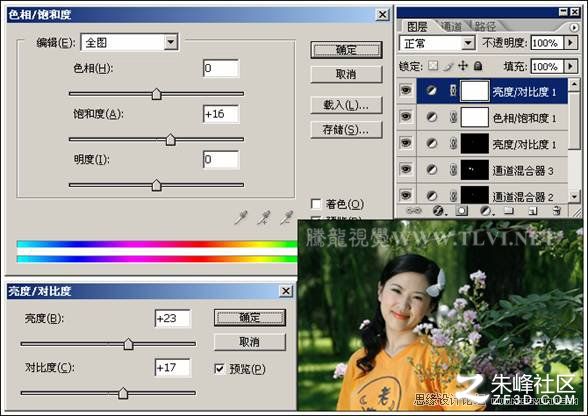Hide the 色相/饱和度 1 layer
The height and width of the screenshot is (416, 588).
(406, 117)
